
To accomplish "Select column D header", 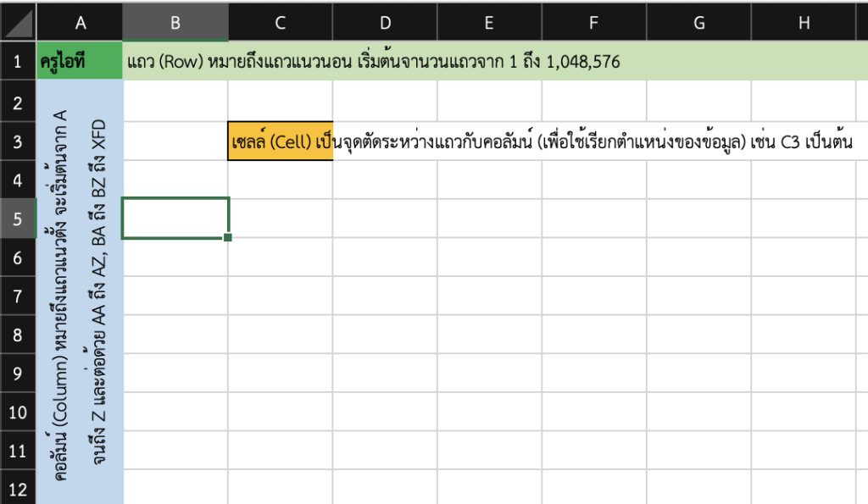I will 385,22.
